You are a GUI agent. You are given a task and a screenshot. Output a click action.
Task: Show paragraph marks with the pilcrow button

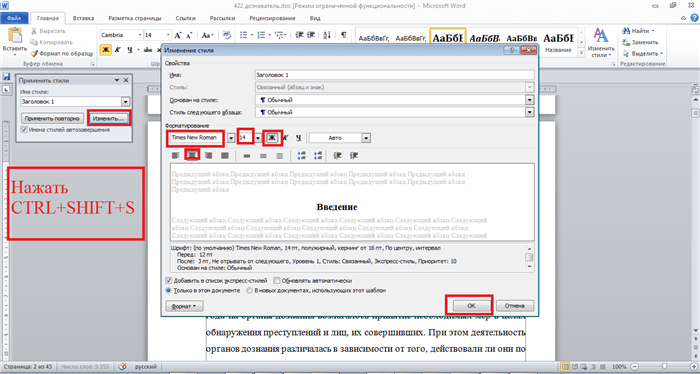click(x=343, y=35)
